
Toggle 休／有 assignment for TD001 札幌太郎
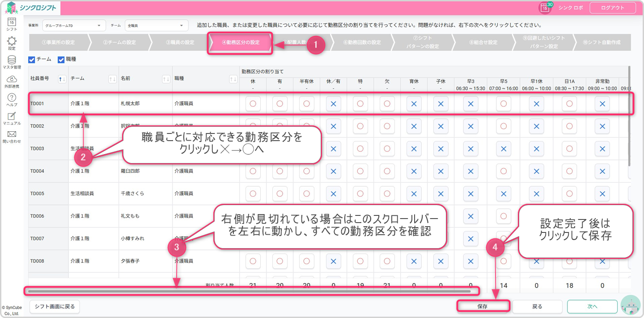tap(333, 103)
